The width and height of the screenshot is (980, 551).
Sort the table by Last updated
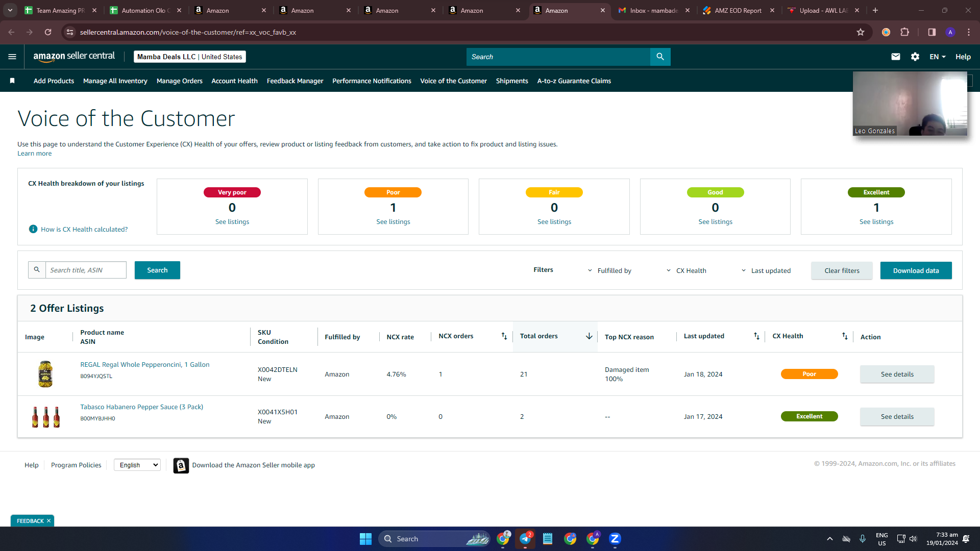coord(756,336)
